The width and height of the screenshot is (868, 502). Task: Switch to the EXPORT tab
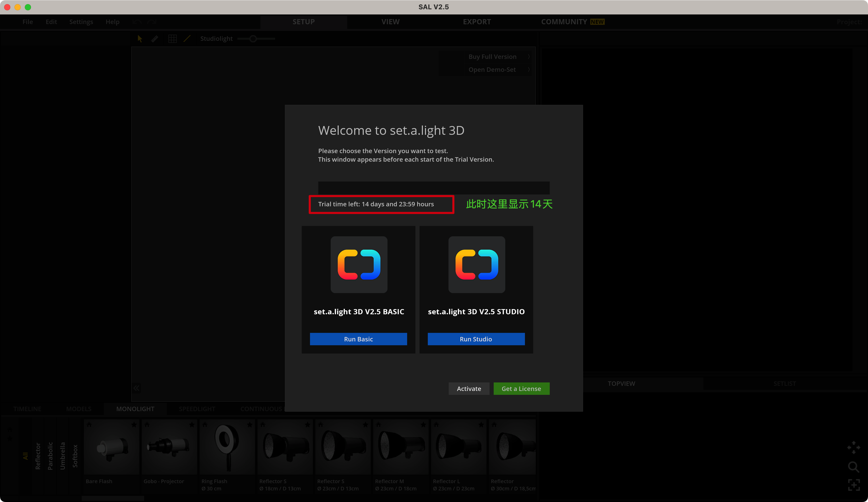[x=477, y=22]
